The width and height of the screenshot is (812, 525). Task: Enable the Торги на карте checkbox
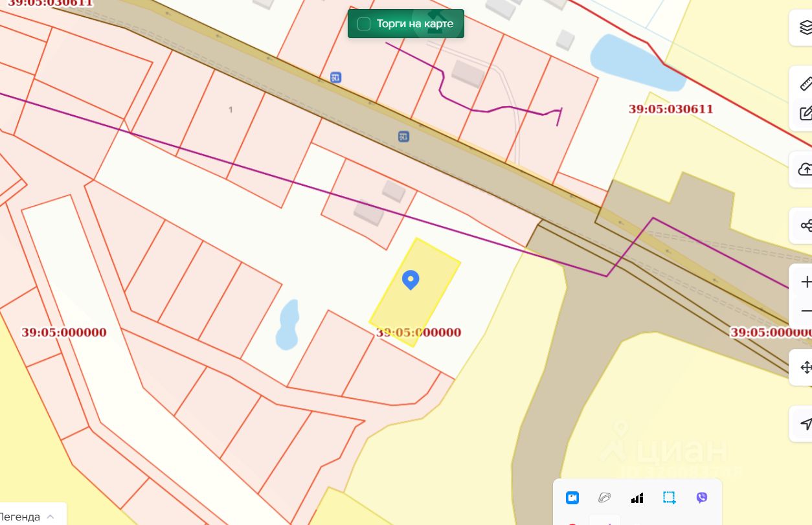[364, 24]
